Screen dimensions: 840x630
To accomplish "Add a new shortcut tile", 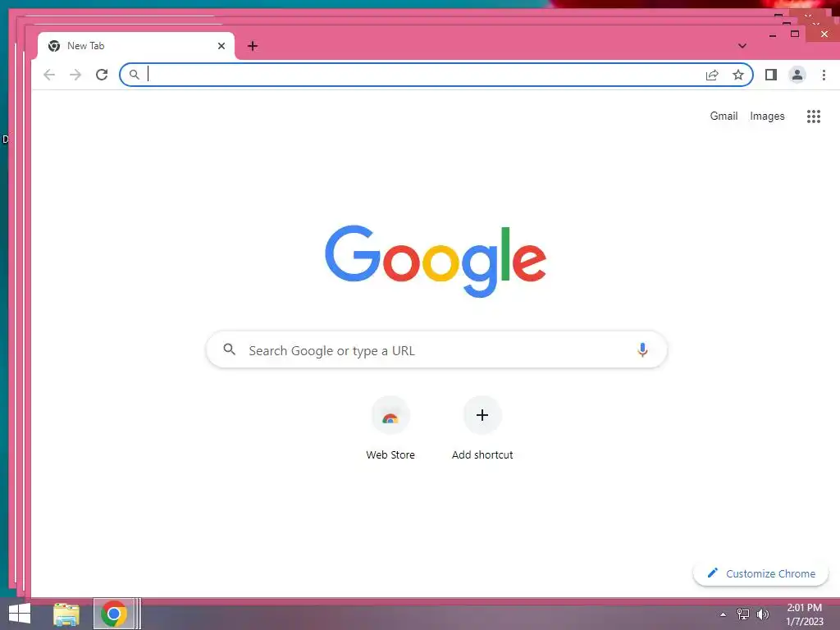I will (x=482, y=428).
